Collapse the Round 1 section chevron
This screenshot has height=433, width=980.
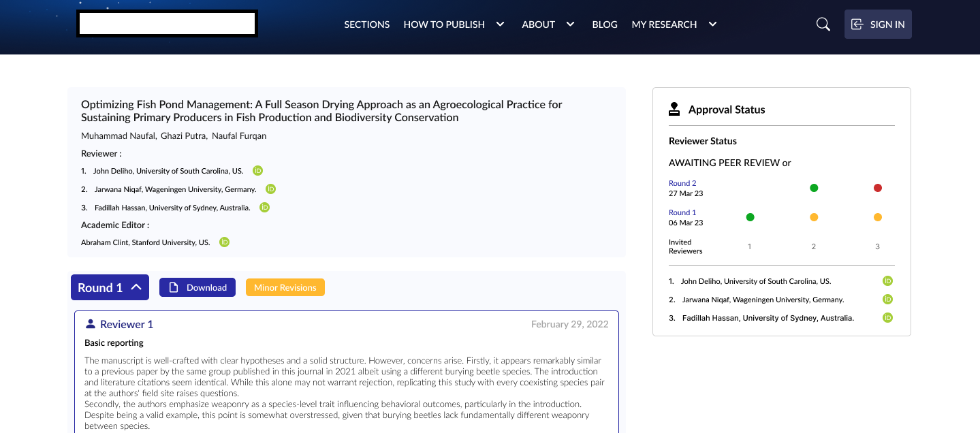click(x=136, y=287)
